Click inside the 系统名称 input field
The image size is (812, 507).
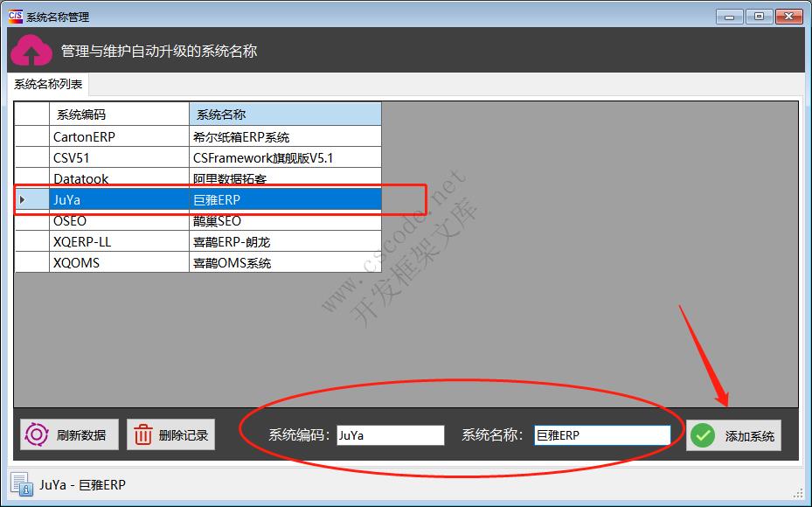coord(601,434)
